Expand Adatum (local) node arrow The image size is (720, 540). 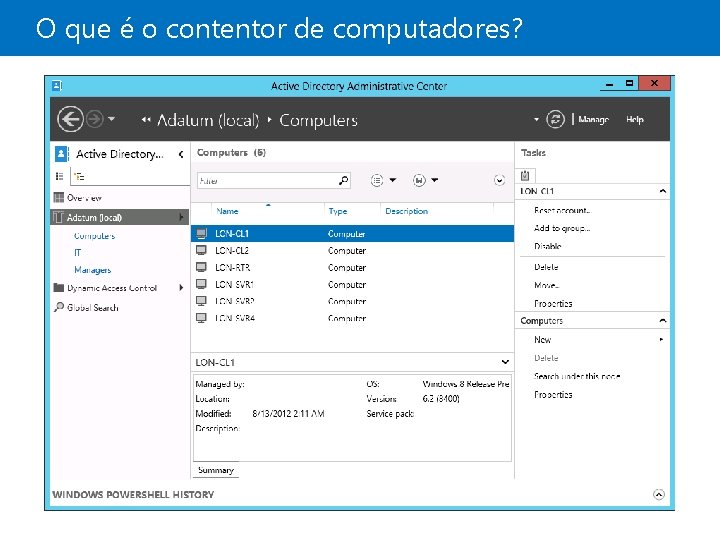click(x=182, y=217)
